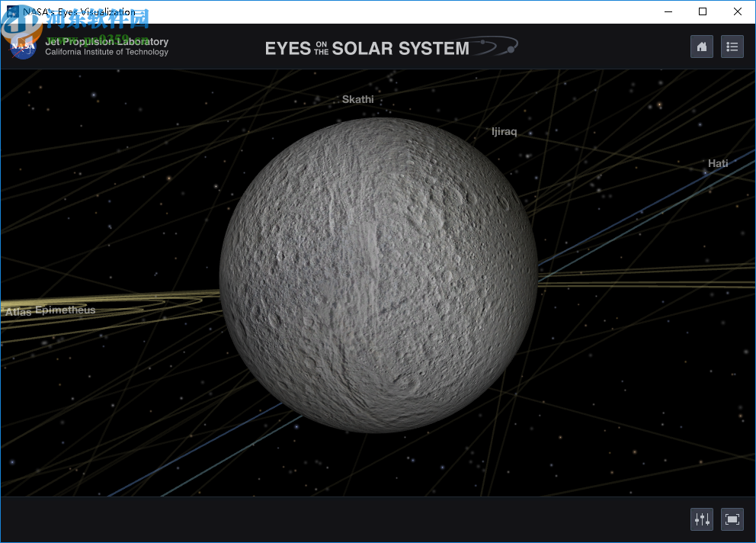Select the Ijiraq moon label
The image size is (756, 543).
[505, 131]
